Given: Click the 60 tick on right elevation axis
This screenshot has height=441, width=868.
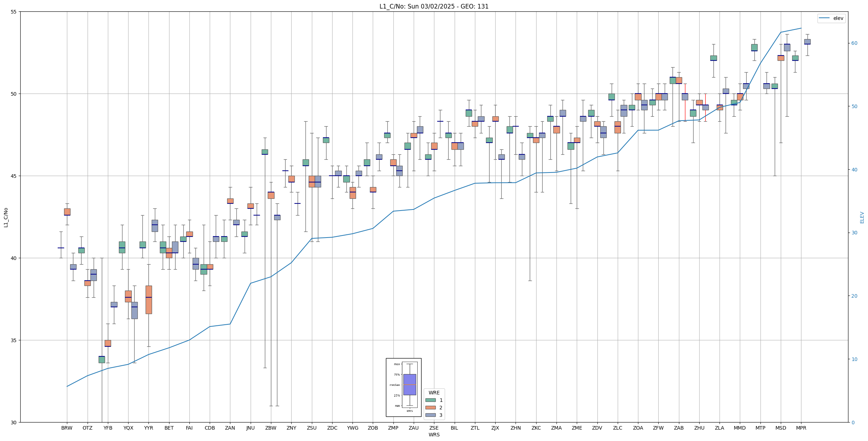Looking at the screenshot, I should click(x=854, y=43).
